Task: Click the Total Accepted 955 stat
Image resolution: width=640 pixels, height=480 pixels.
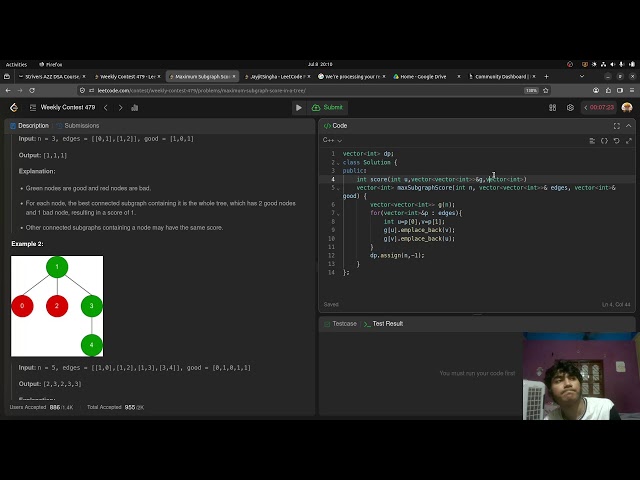Action: point(116,407)
